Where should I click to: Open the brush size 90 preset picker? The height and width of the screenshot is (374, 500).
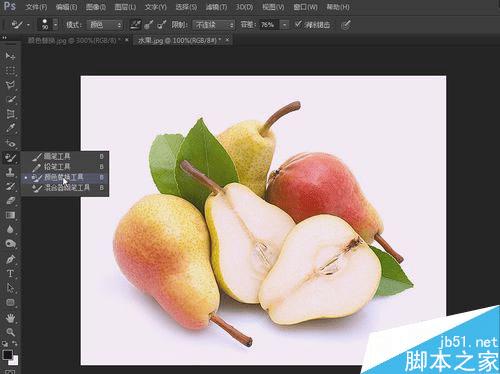tap(55, 25)
